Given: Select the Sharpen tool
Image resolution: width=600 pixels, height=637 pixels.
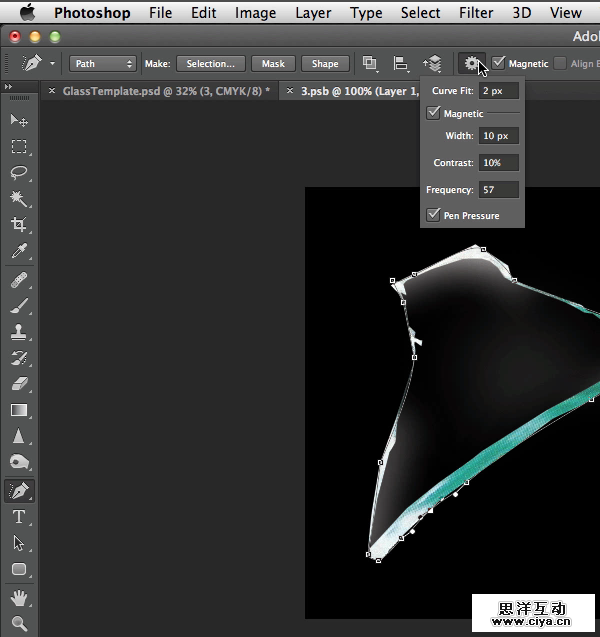Looking at the screenshot, I should [x=19, y=436].
